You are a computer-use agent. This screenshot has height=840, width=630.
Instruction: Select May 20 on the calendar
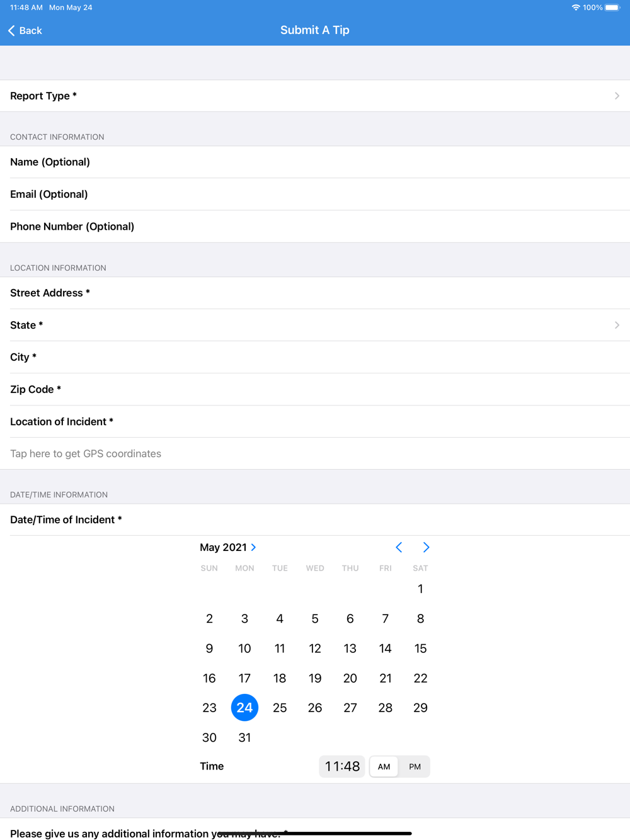click(350, 678)
